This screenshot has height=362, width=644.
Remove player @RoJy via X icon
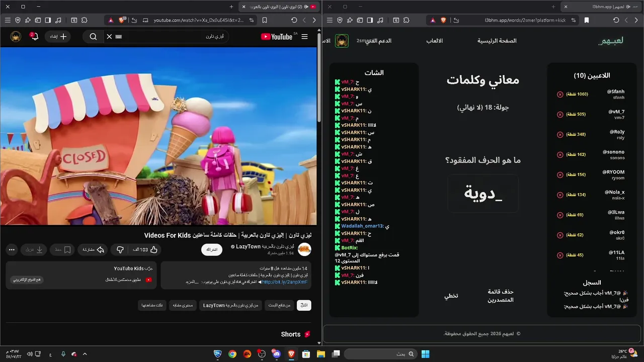pos(560,134)
